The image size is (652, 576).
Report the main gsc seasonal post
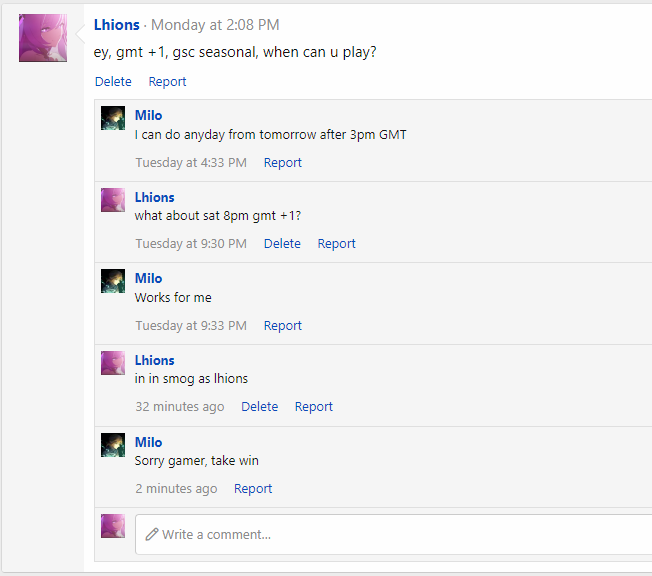167,82
